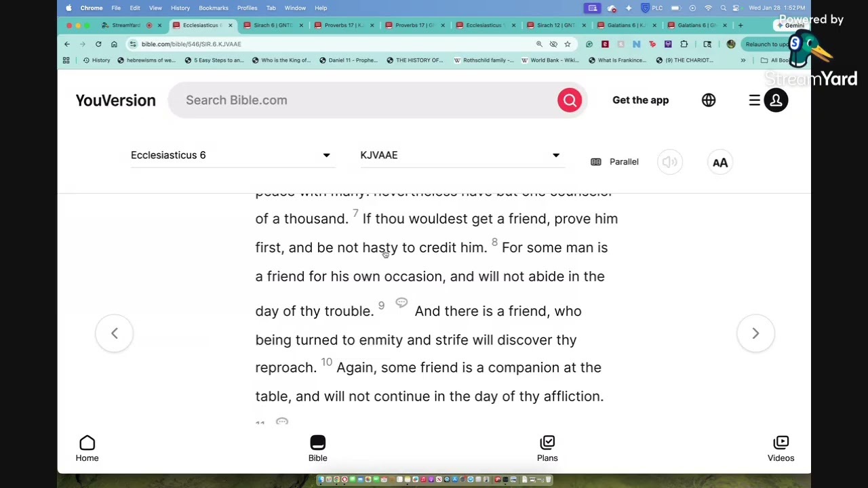Viewport: 868px width, 488px height.
Task: Click Relaunch to update button
Action: [766, 44]
